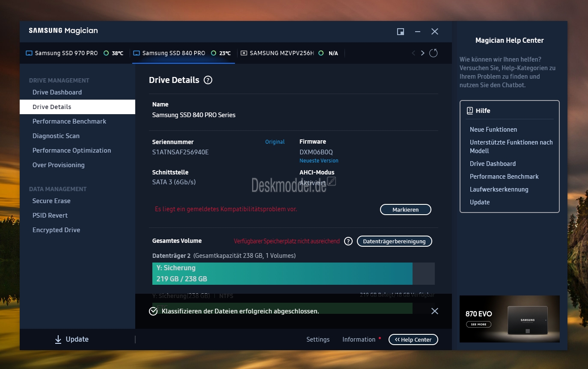
Task: Click the SATA 3 (6Gb/s) interface value
Action: [x=174, y=182]
